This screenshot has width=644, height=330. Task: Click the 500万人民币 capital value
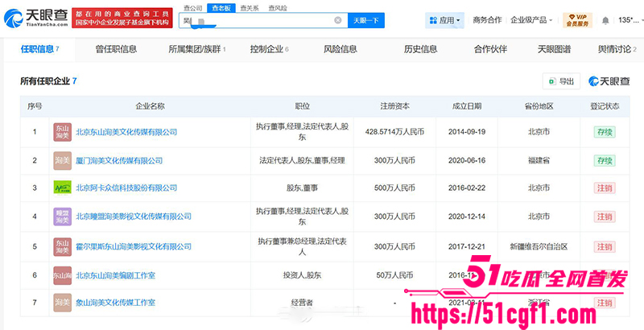click(x=394, y=188)
